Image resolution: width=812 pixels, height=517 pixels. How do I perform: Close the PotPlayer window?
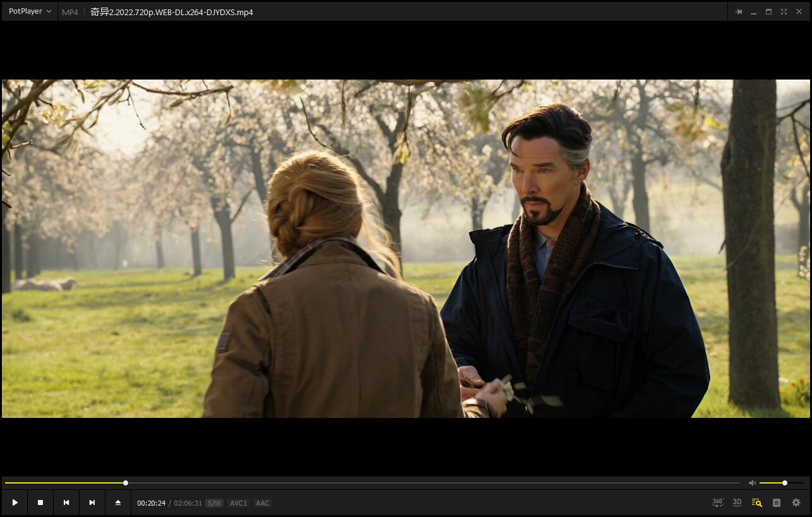coord(799,11)
